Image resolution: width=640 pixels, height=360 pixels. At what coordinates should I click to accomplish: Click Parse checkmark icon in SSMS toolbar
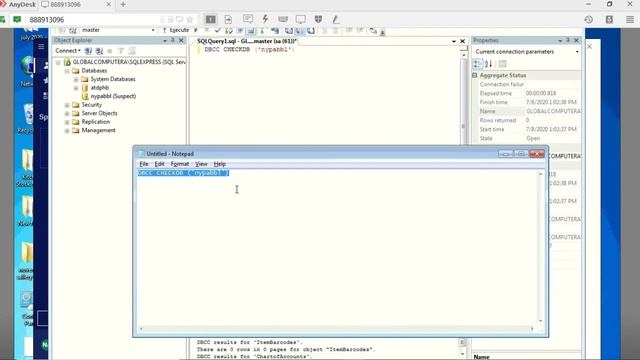[218, 30]
